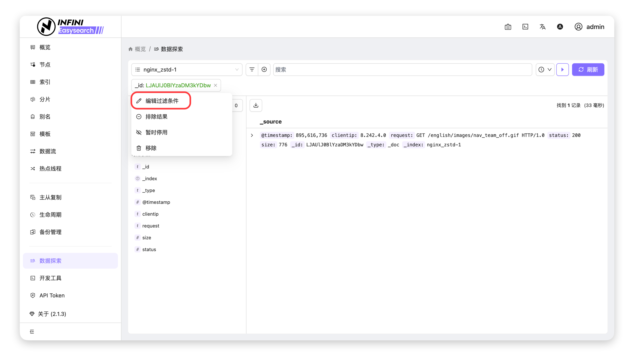Collapse sidebar with bottom menu-fold icon
Screen dimensions: 634x364
32,331
